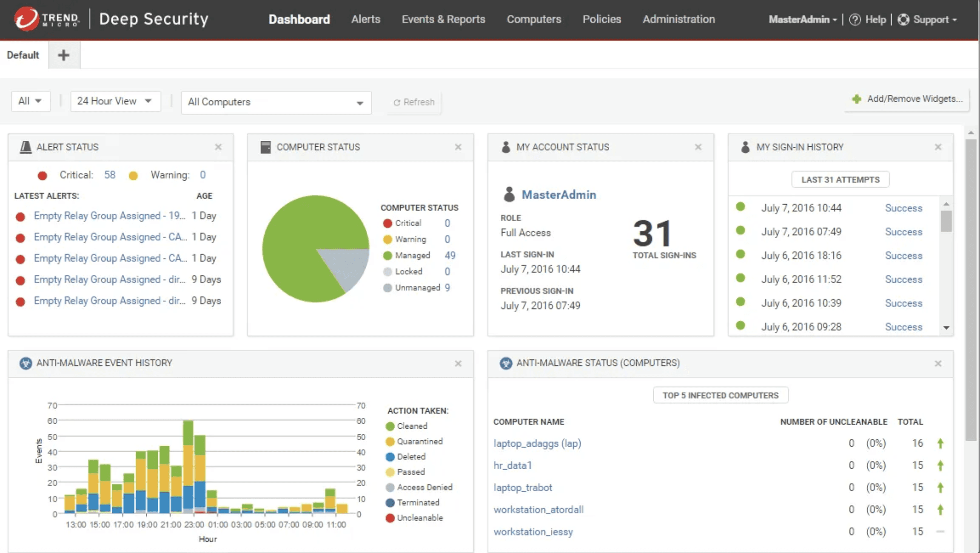Click the Alert Status bell icon

pos(26,146)
